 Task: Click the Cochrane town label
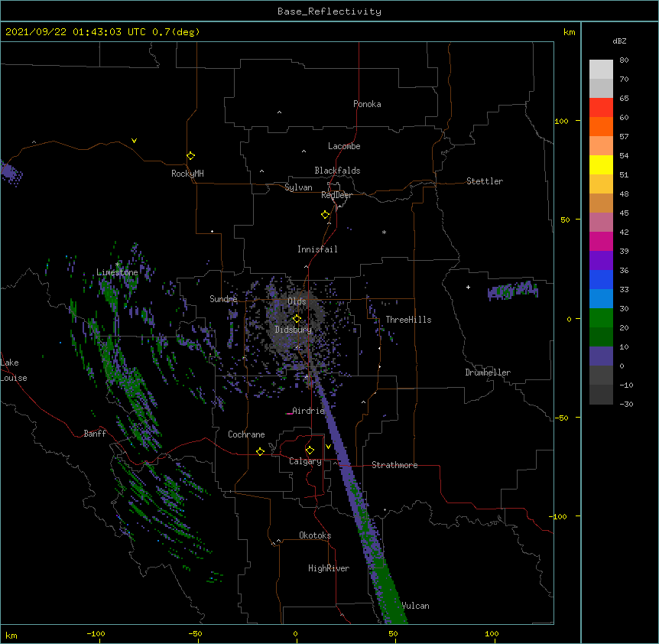tap(246, 434)
